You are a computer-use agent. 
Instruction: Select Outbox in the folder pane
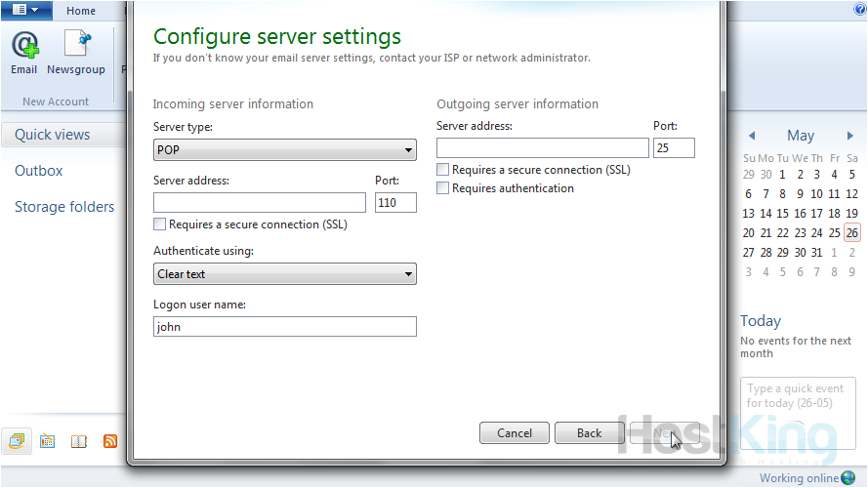pos(39,171)
